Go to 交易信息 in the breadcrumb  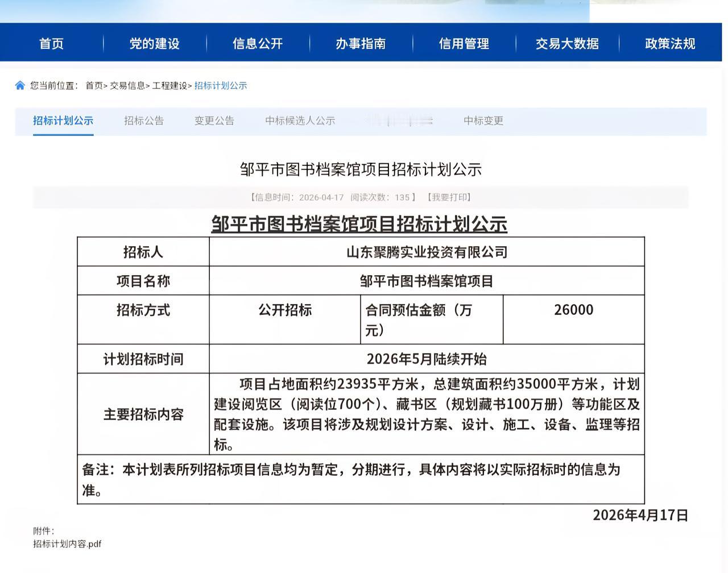point(127,86)
